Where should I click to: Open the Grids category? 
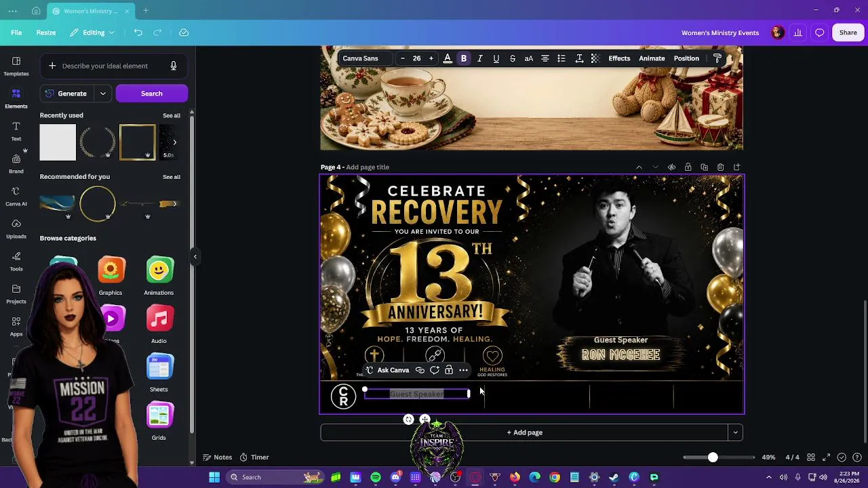coord(159,422)
